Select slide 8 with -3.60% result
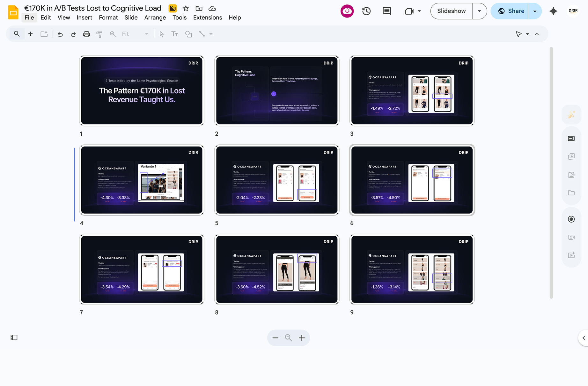 [277, 269]
